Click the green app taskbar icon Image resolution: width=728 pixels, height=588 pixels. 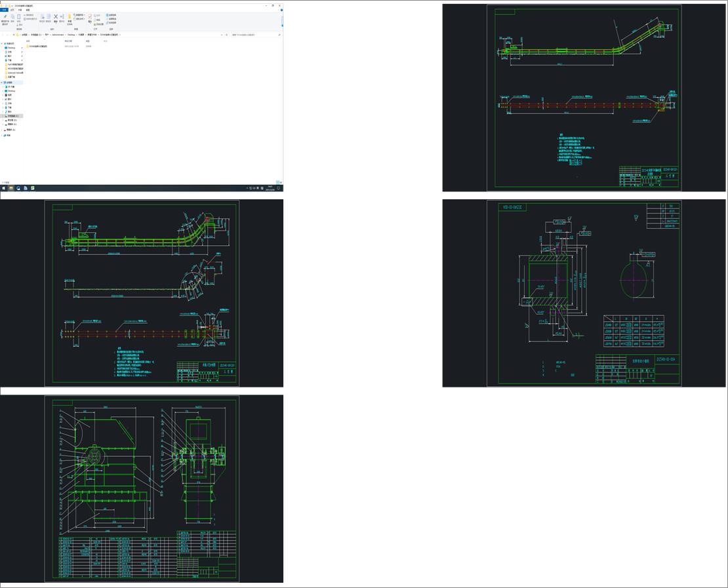(33, 188)
